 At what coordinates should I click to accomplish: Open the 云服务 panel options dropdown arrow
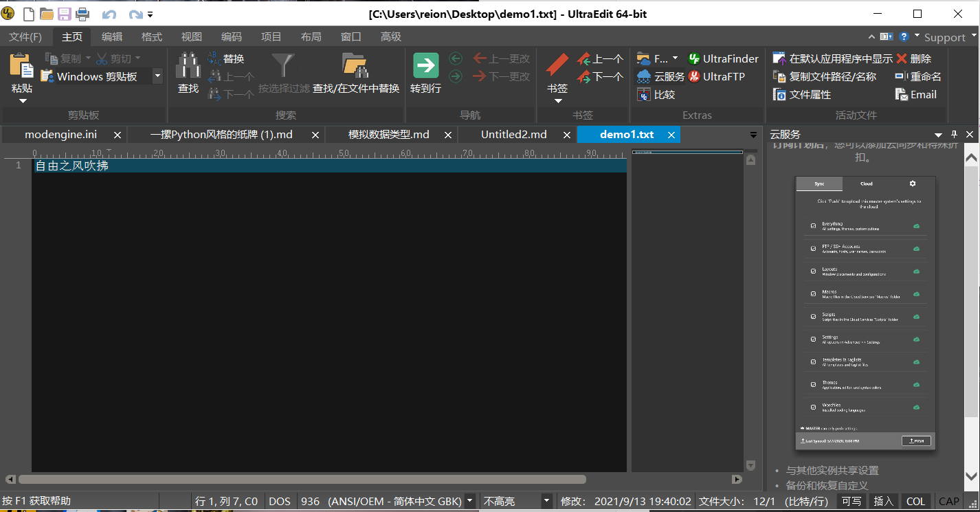pos(939,135)
